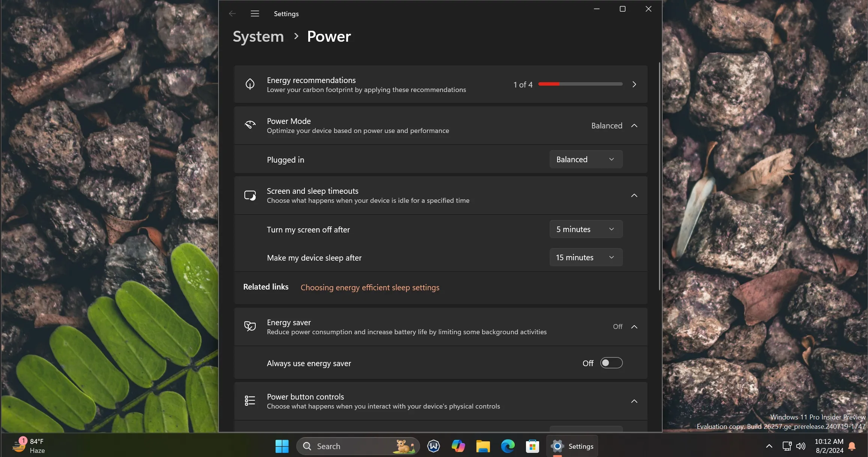Click the Screen and sleep timeouts icon
Image resolution: width=868 pixels, height=457 pixels.
pyautogui.click(x=250, y=195)
